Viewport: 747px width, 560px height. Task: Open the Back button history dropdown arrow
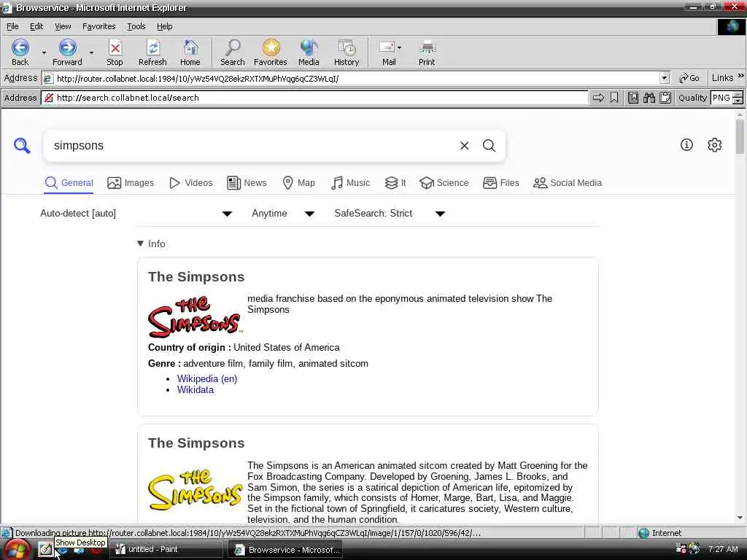click(x=44, y=52)
